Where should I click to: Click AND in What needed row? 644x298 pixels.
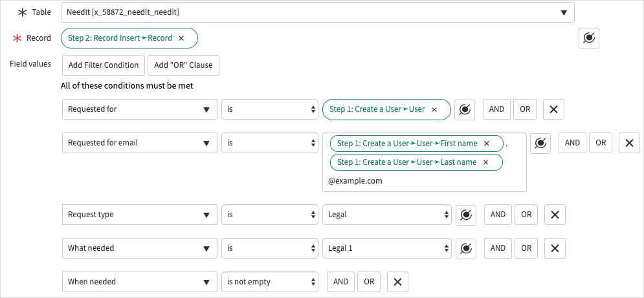[498, 248]
